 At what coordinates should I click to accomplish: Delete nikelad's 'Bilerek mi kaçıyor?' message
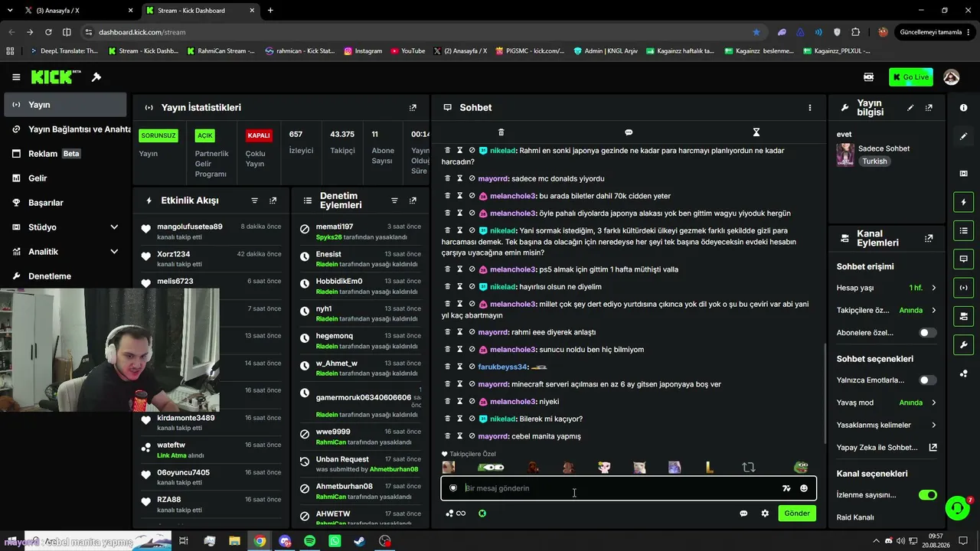click(x=447, y=419)
